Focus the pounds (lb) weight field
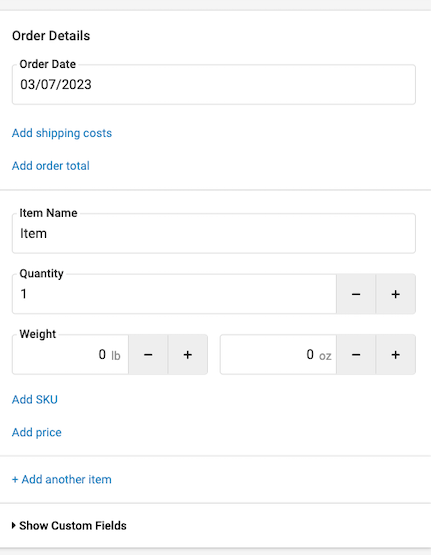431x555 pixels. [x=70, y=355]
